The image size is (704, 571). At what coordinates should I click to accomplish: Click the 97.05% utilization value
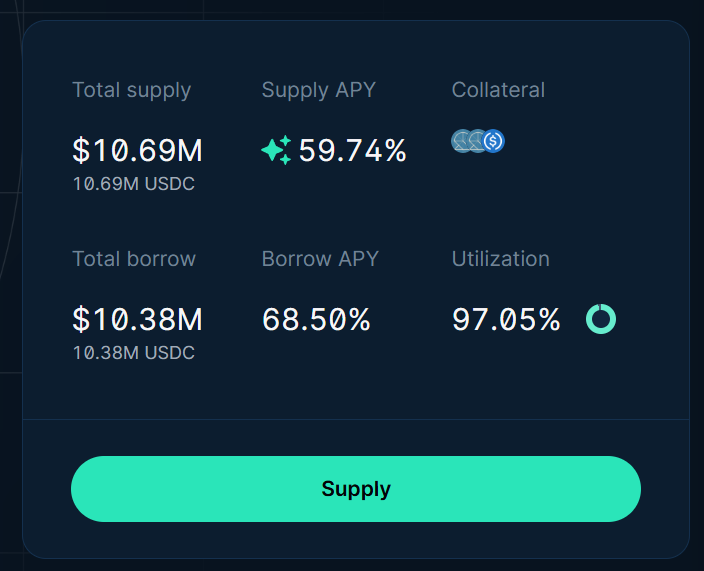[506, 320]
